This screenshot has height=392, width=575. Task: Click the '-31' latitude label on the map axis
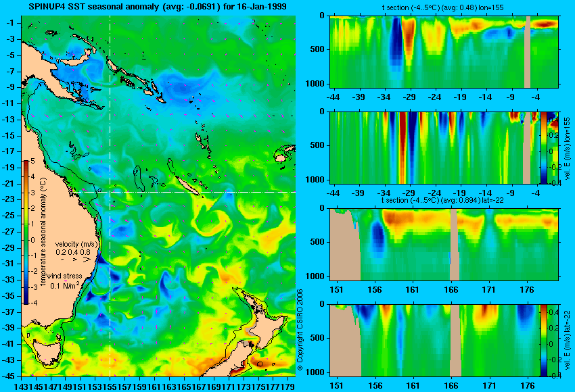pos(8,264)
